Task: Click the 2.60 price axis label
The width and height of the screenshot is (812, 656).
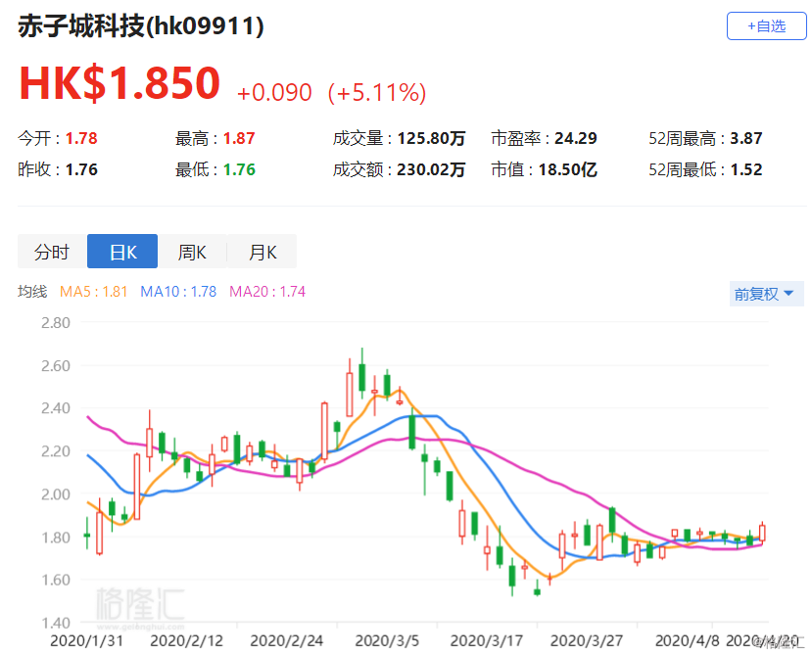Action: [x=56, y=366]
